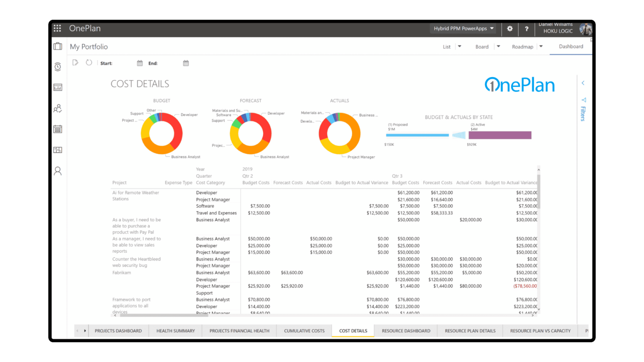
Task: Switch to Roadmap view
Action: (522, 47)
